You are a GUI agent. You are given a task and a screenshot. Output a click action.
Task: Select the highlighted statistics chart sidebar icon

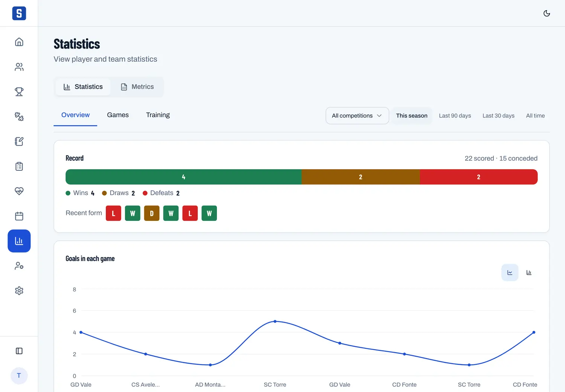tap(19, 241)
